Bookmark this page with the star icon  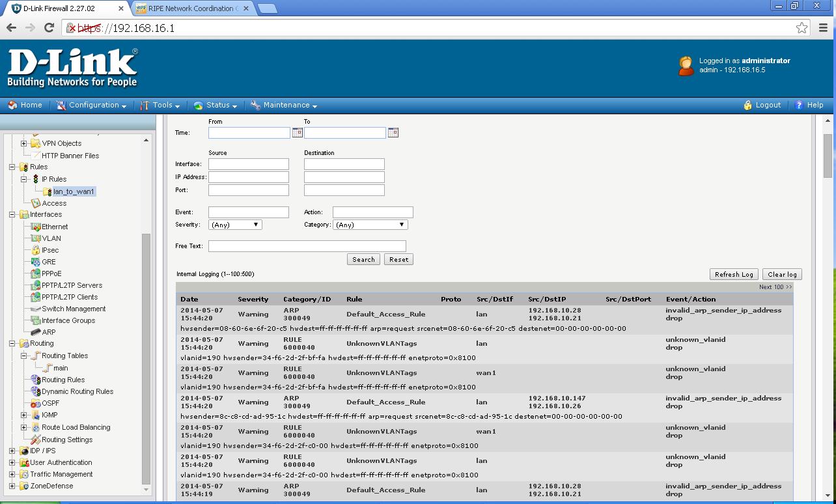[801, 27]
